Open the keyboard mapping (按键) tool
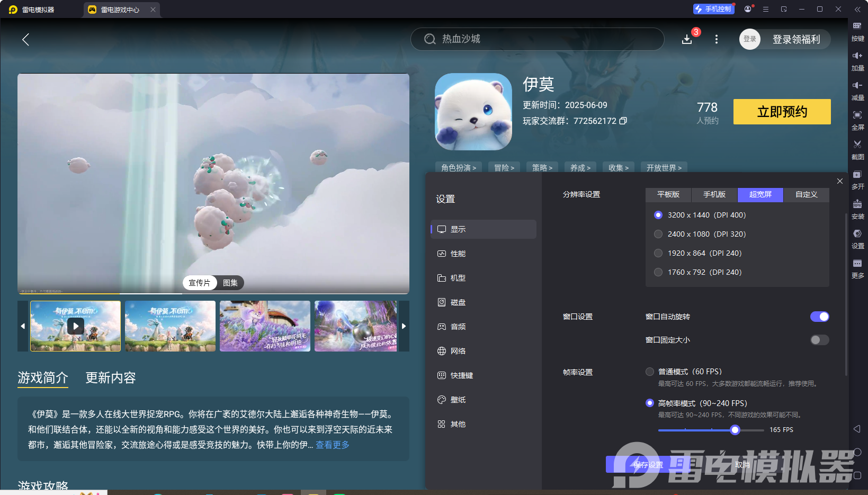The width and height of the screenshot is (868, 495). 858,32
